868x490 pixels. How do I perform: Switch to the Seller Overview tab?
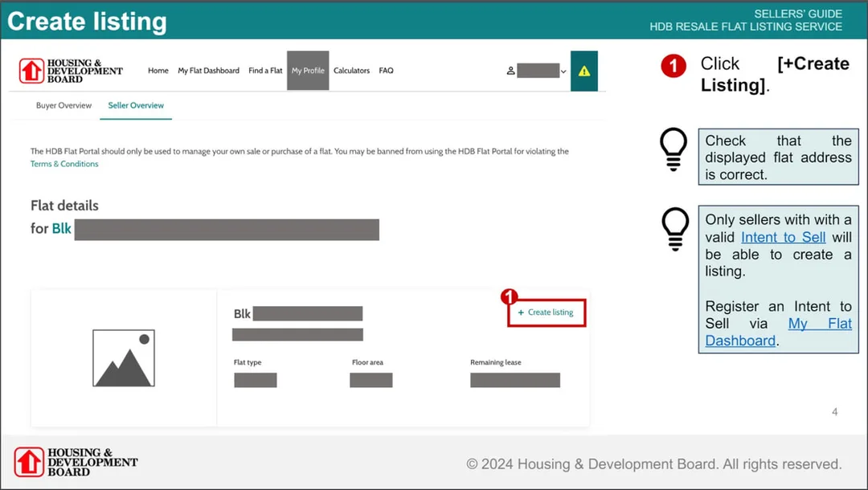[x=136, y=106]
